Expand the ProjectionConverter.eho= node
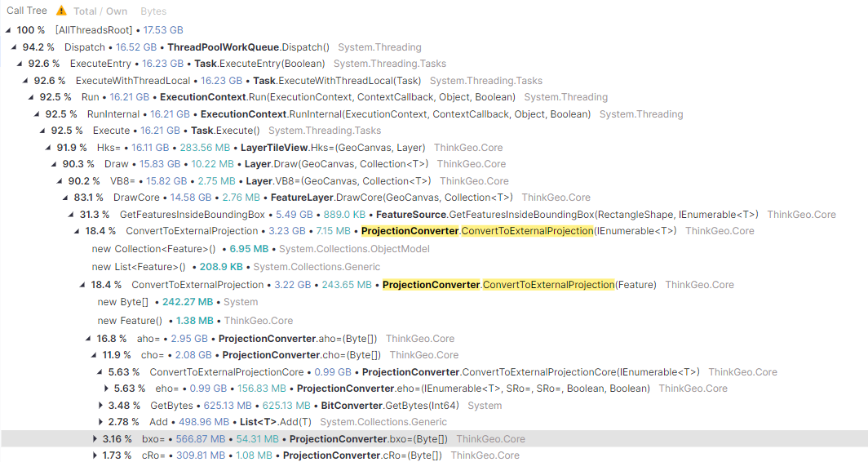Viewport: 868px width, 462px height. [106, 389]
